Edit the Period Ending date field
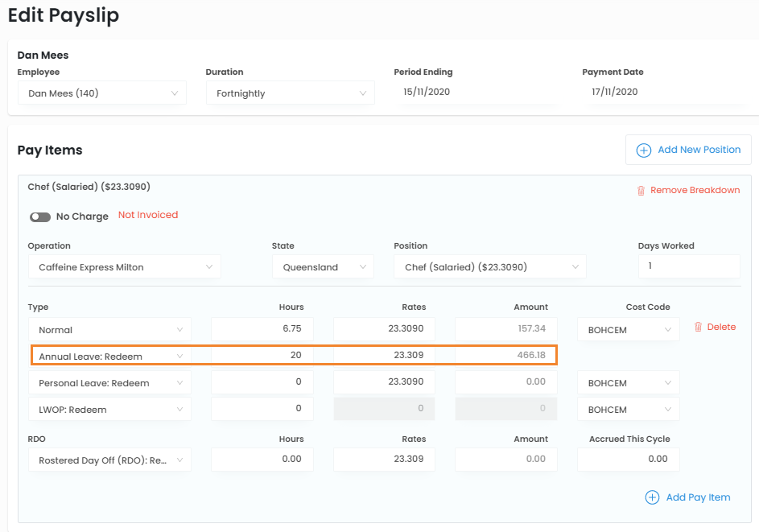The width and height of the screenshot is (759, 532). 473,93
